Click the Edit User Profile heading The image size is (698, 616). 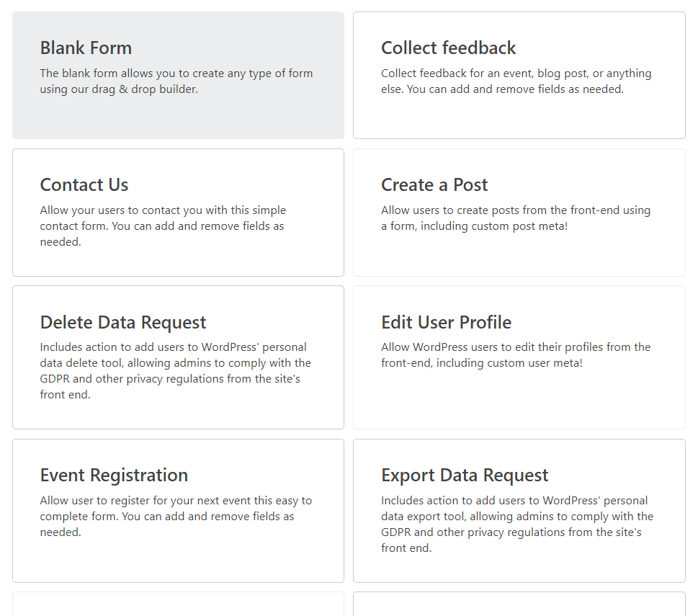click(446, 322)
